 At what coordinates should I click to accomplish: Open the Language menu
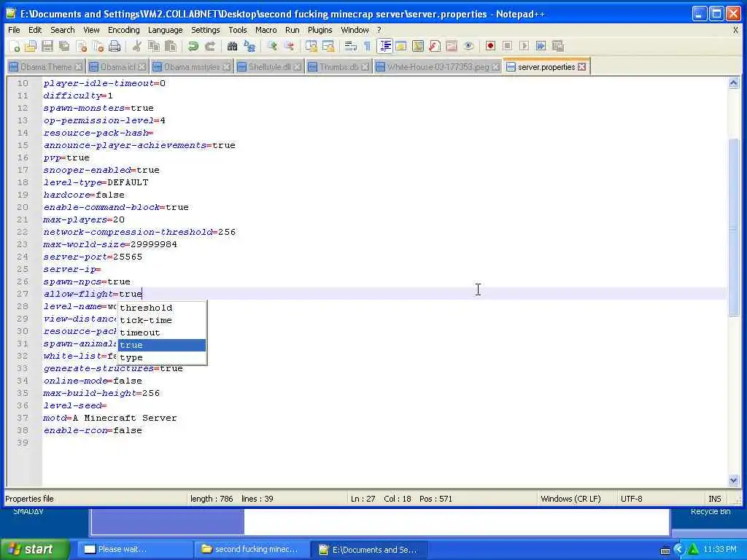click(x=166, y=30)
